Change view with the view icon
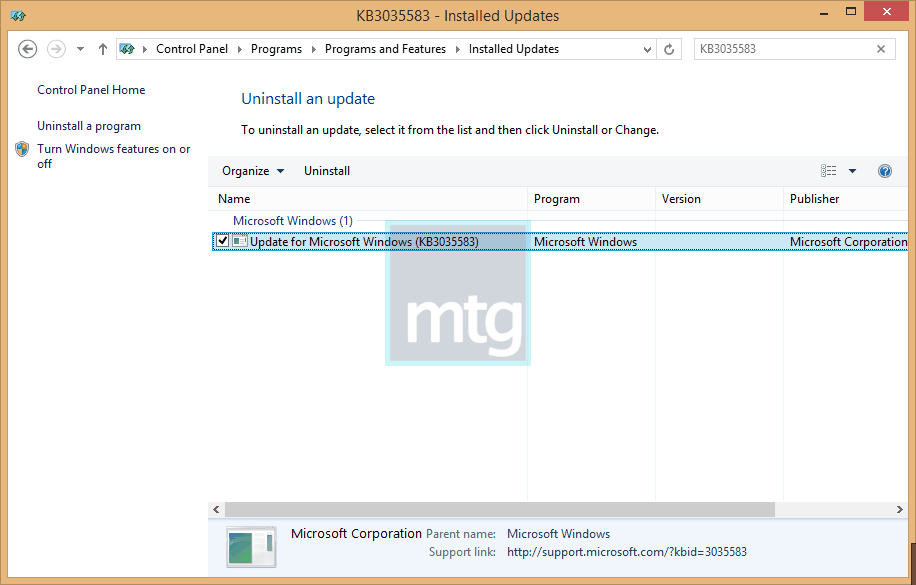Screen dimensions: 916x585 click(828, 171)
